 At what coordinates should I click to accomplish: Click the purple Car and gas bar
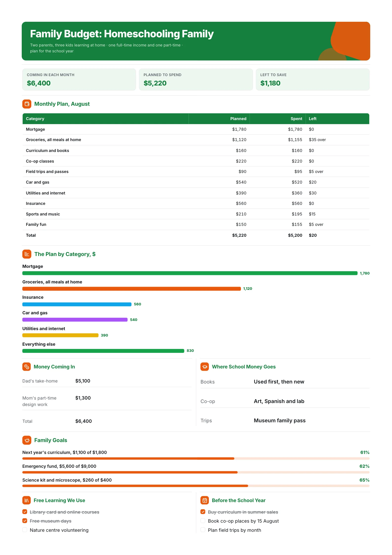click(75, 320)
